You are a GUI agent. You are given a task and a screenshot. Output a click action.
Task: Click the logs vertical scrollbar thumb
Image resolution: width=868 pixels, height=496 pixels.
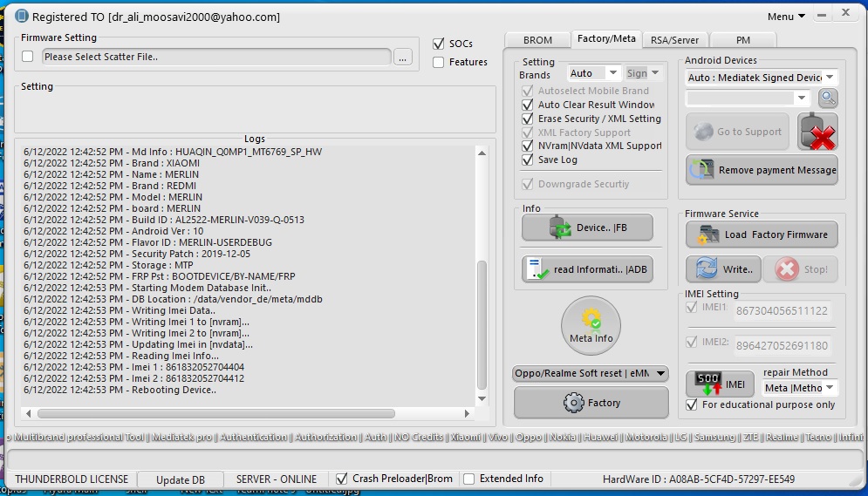[482, 325]
